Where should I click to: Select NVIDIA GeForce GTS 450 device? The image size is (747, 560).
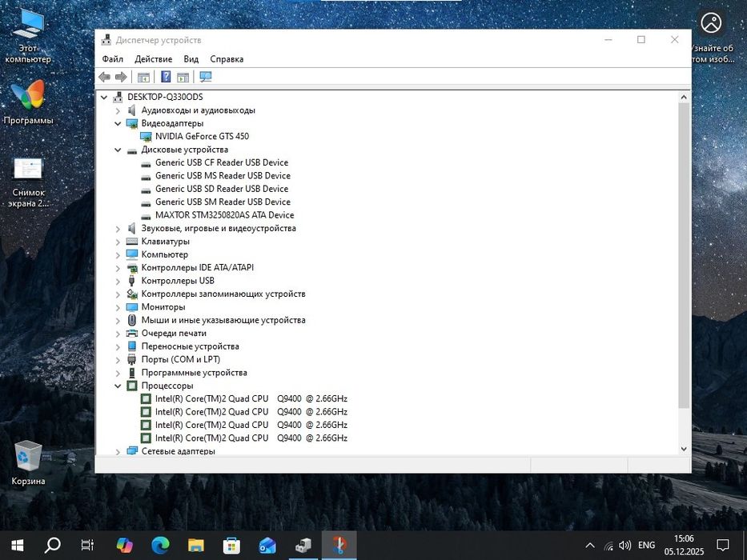tap(202, 136)
